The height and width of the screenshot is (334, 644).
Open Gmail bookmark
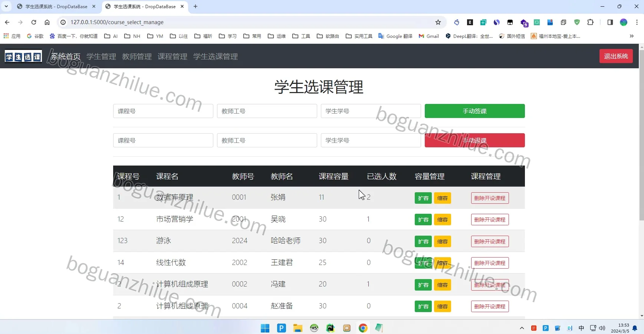[429, 36]
